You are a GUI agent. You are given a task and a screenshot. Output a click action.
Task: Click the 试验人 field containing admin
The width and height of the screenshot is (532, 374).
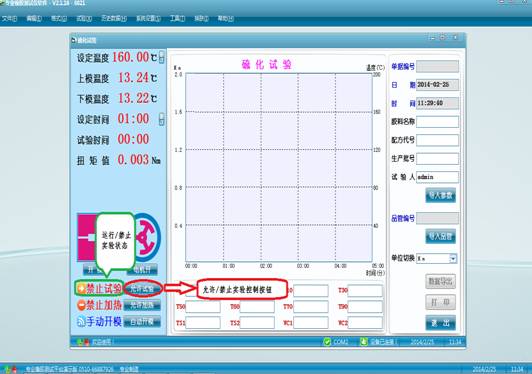click(x=437, y=177)
